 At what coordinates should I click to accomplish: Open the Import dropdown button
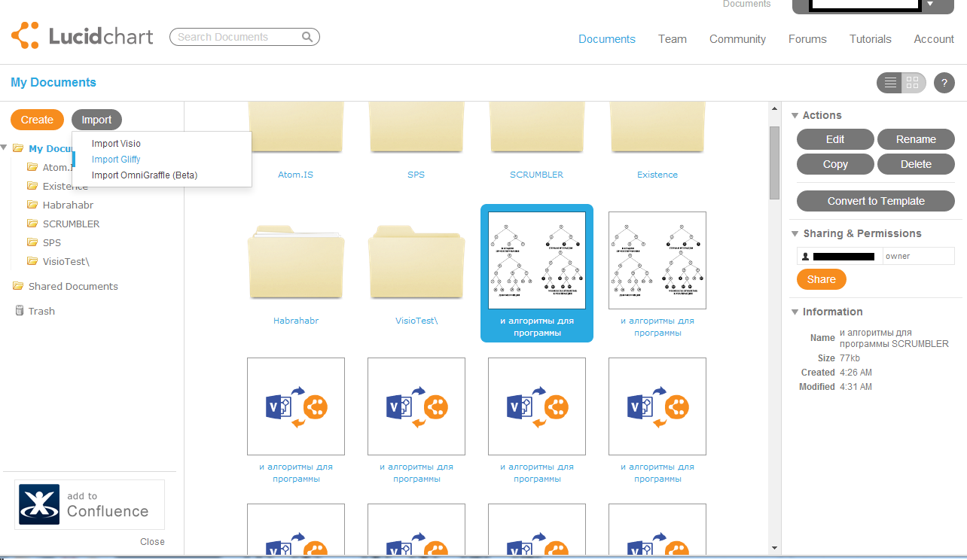(x=96, y=120)
